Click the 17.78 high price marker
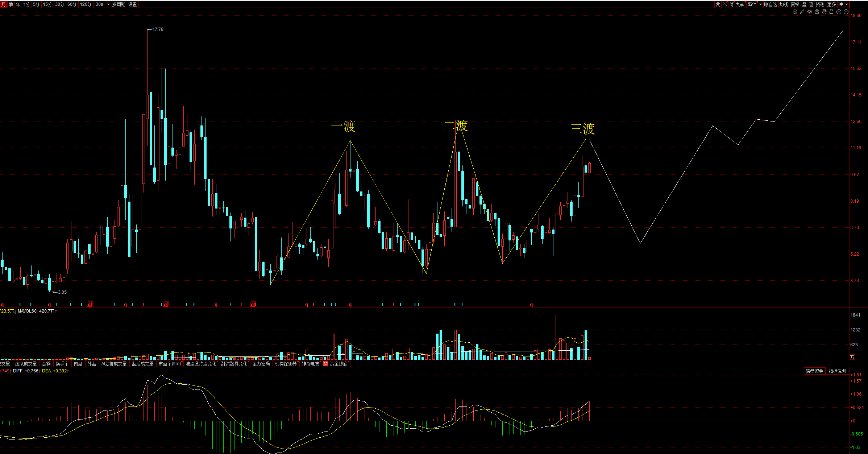The width and height of the screenshot is (868, 454). pos(158,29)
